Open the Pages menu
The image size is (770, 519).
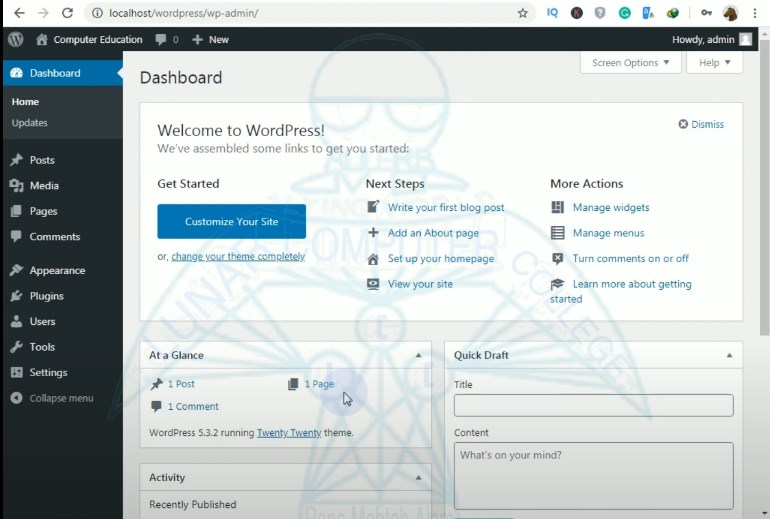point(63,211)
